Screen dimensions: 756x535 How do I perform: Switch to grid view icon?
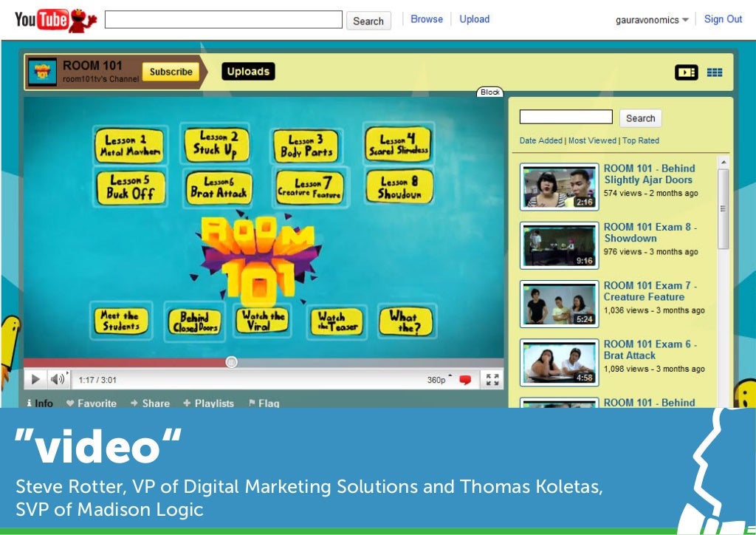[715, 72]
